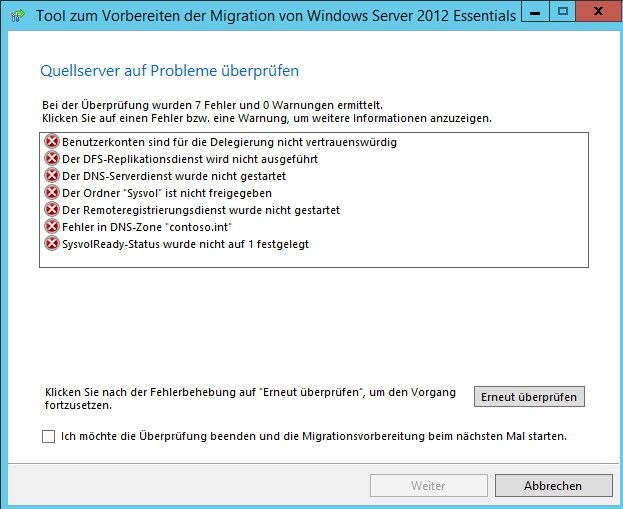Select "Benutzerkonten sind für die Delegierung" error text
The width and height of the screenshot is (623, 509).
pyautogui.click(x=229, y=142)
